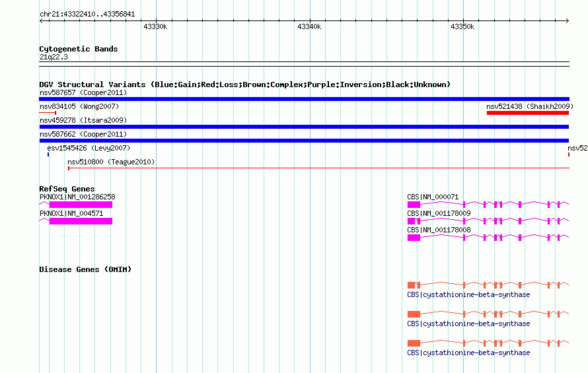The width and height of the screenshot is (588, 373).
Task: Click the Cytogenetic Bands track title
Action: point(79,49)
